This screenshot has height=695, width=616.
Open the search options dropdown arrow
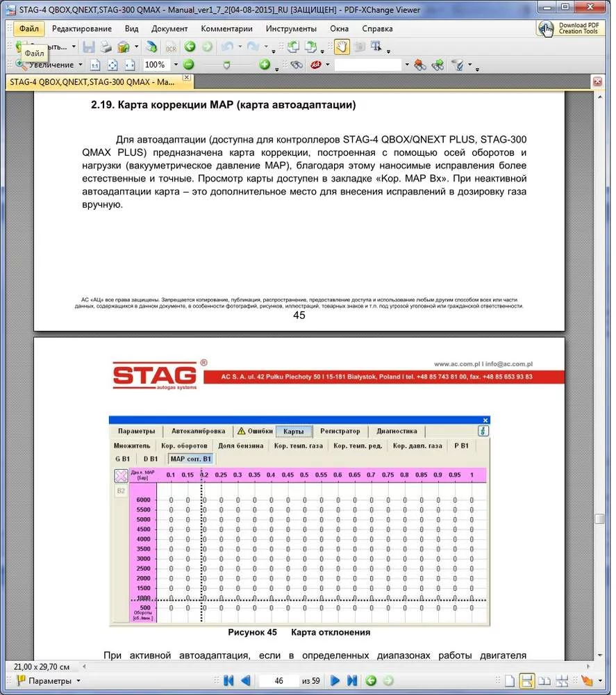pos(470,65)
